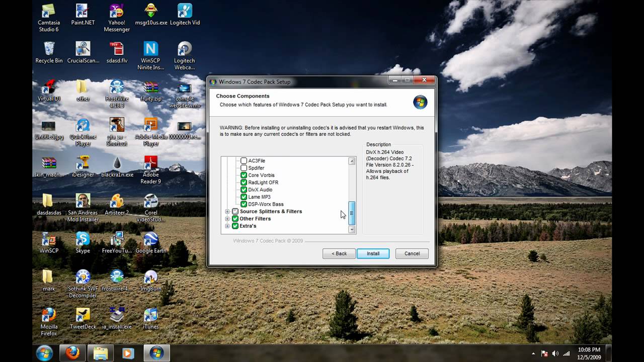Select the dasdasdas folder on desktop
Screen dimensions: 644x362
tap(49, 205)
